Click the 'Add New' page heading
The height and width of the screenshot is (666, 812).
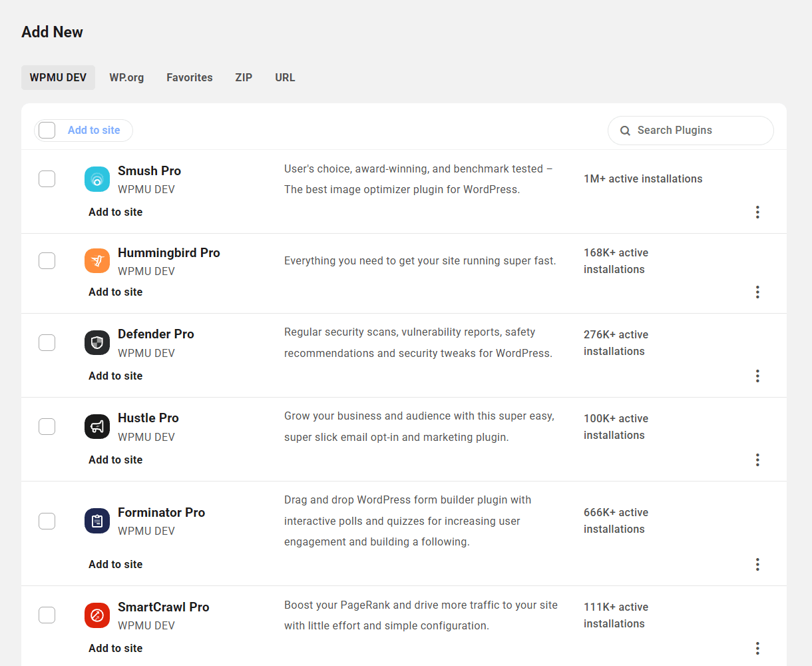coord(52,32)
